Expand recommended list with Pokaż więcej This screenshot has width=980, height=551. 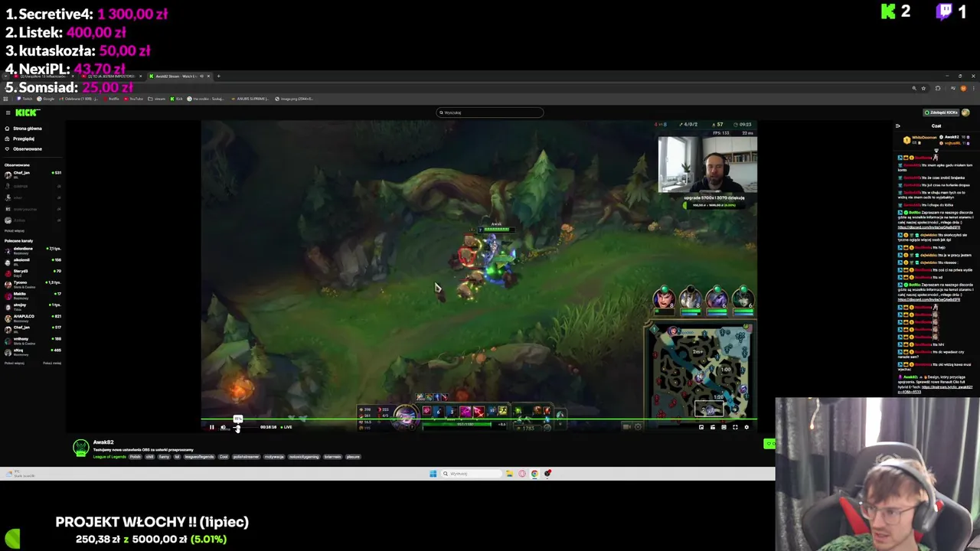point(14,363)
